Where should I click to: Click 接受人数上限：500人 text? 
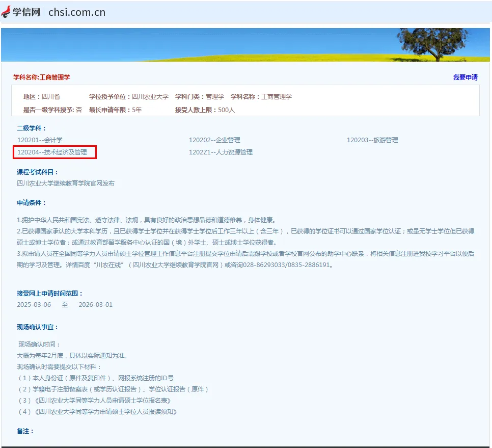(x=205, y=110)
